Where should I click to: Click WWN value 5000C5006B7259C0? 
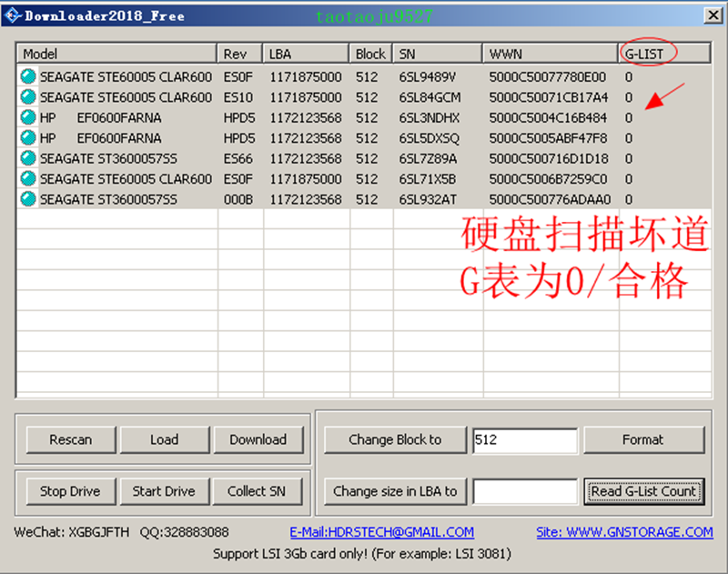[x=548, y=178]
